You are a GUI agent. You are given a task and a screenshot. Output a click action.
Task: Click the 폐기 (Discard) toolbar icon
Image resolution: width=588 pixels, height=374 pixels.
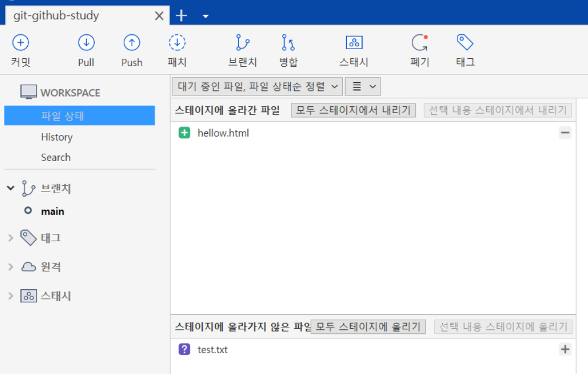click(420, 43)
